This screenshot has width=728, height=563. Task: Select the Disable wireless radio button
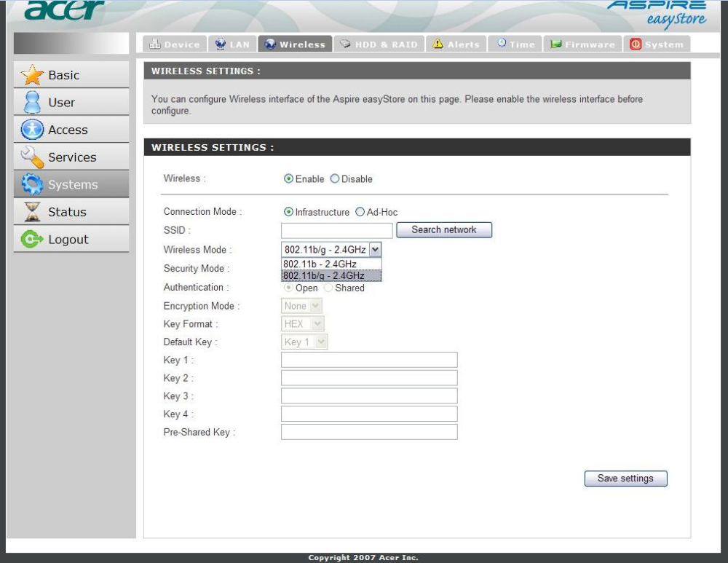click(x=335, y=179)
